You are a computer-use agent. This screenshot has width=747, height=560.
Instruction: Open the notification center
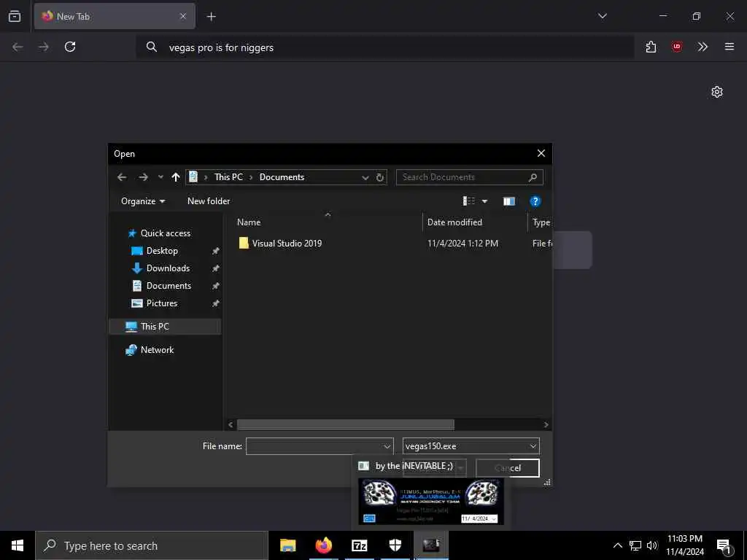[x=724, y=546]
